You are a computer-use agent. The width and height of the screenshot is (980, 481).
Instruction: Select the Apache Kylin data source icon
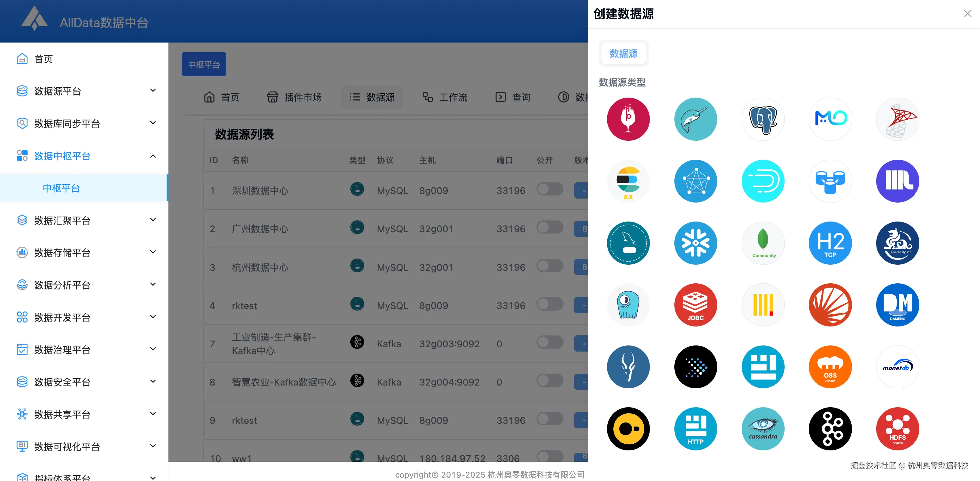coord(897,243)
